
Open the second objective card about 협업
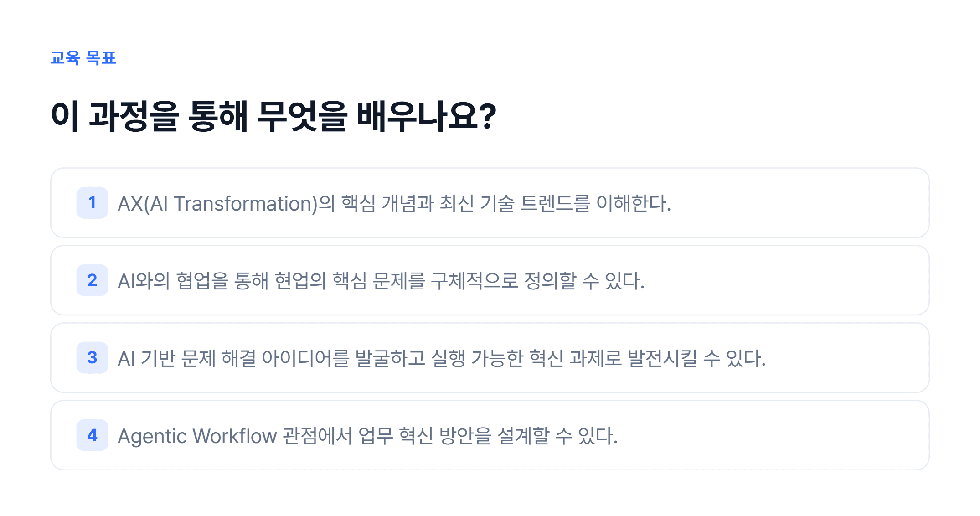click(x=490, y=280)
